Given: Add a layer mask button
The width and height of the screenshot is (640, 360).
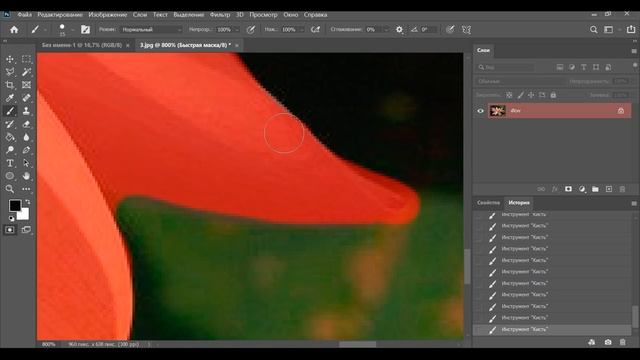Looking at the screenshot, I should (568, 189).
